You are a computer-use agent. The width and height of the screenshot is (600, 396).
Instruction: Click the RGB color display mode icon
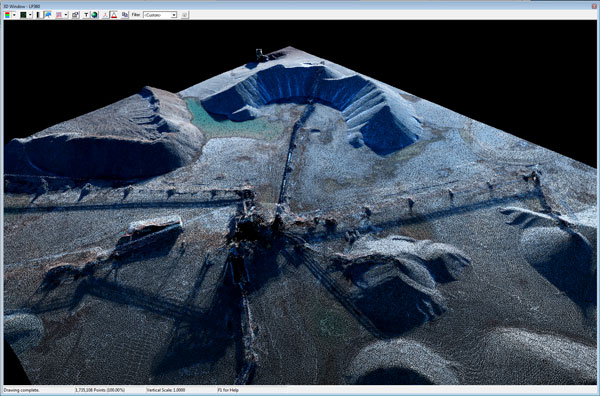coord(7,15)
